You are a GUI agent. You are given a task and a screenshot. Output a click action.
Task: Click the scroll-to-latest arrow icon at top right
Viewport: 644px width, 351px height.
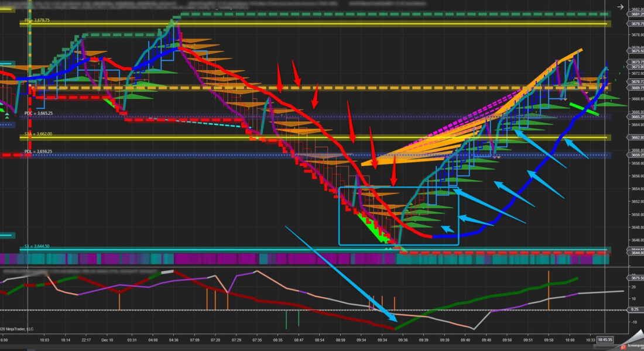tap(620, 7)
